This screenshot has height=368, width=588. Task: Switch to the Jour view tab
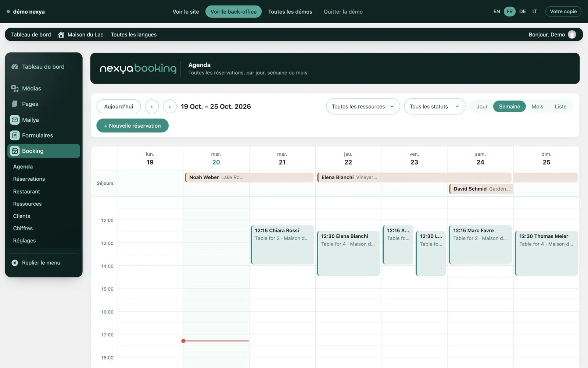coord(482,106)
